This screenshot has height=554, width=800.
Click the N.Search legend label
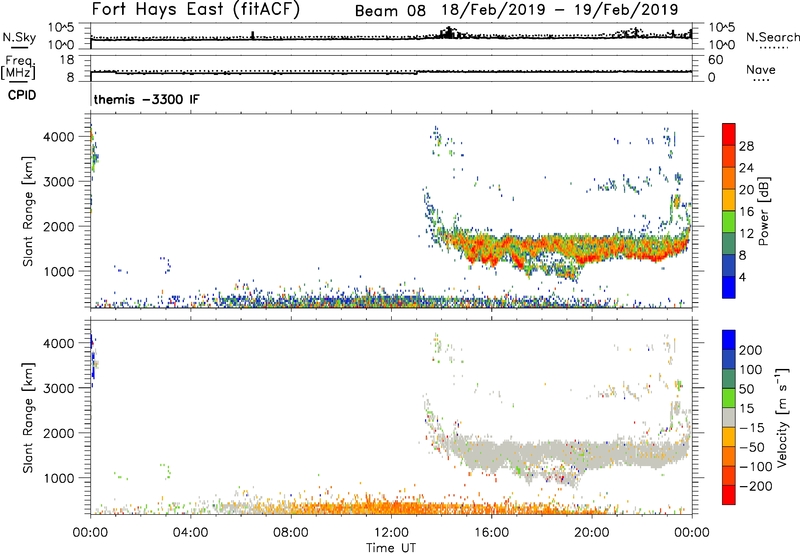click(x=772, y=37)
